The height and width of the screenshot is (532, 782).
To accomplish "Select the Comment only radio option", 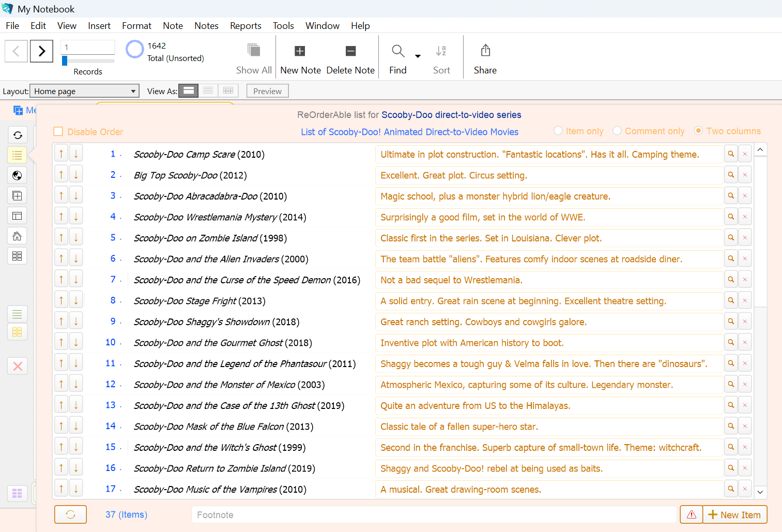I will click(617, 131).
